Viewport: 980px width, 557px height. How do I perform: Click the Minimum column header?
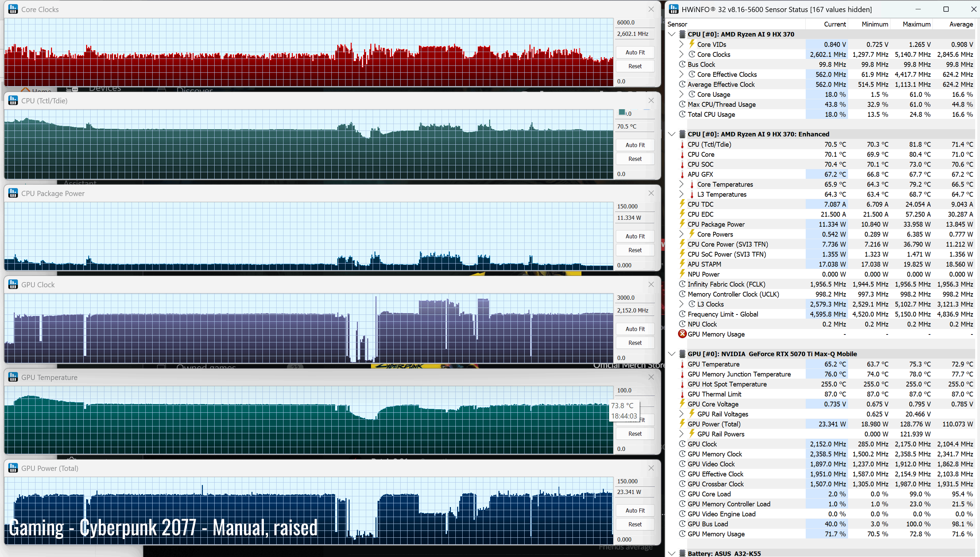[869, 24]
